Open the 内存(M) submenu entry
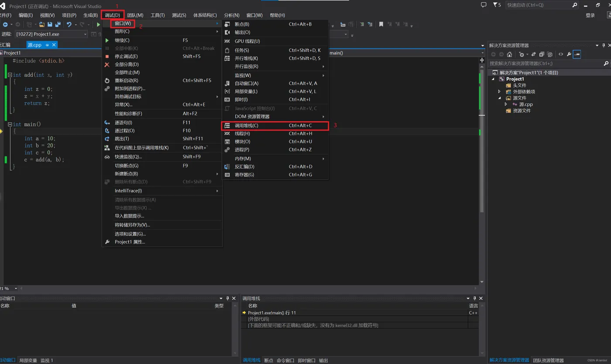The width and height of the screenshot is (611, 364). click(275, 159)
